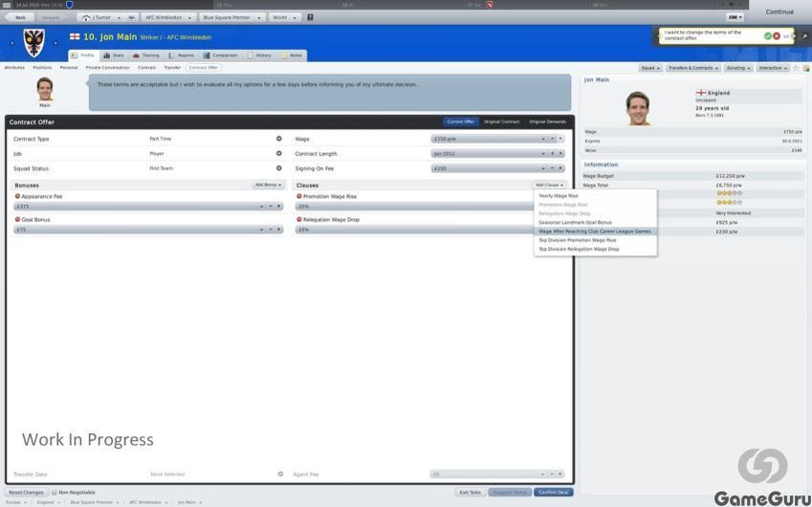Lock the Squad Status term
The height and width of the screenshot is (507, 812).
(x=279, y=168)
